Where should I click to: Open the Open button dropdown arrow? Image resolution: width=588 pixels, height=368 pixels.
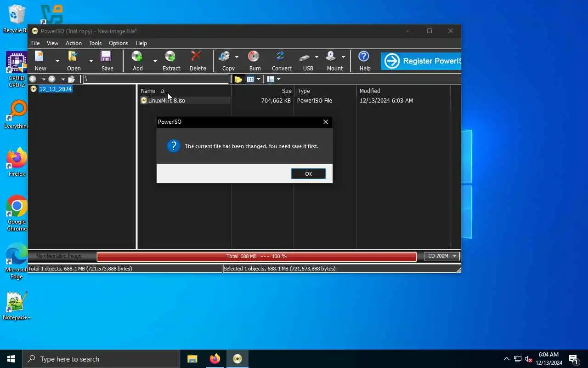(x=91, y=61)
